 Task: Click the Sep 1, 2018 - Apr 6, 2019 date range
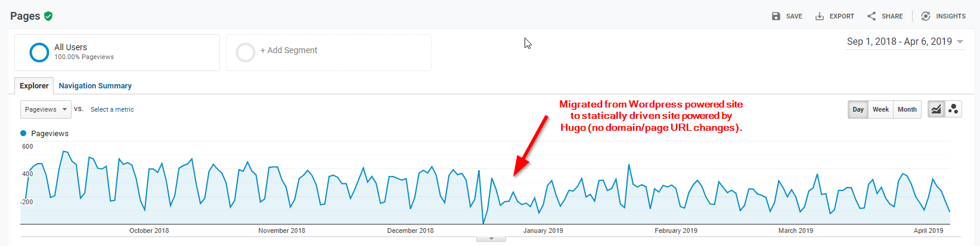(x=899, y=42)
